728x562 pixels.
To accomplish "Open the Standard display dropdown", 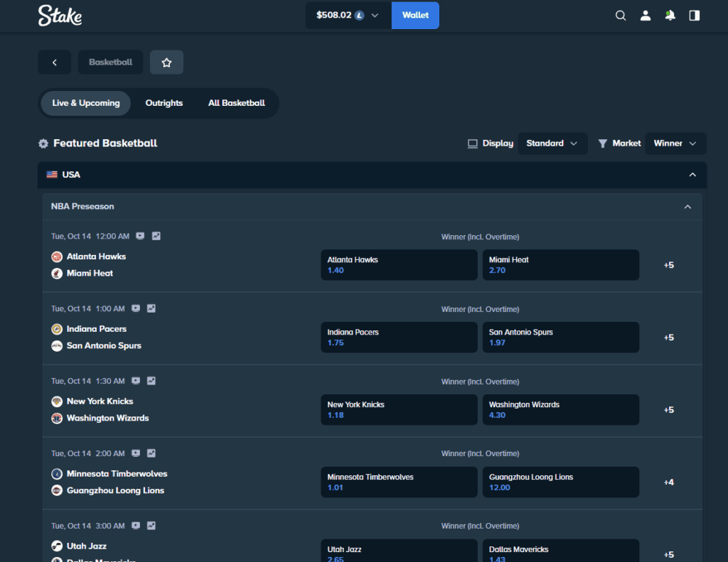I will pyautogui.click(x=552, y=143).
